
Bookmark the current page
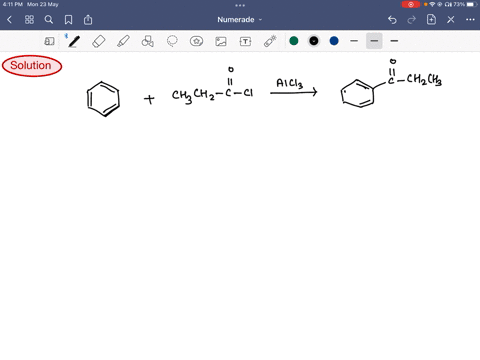[68, 20]
